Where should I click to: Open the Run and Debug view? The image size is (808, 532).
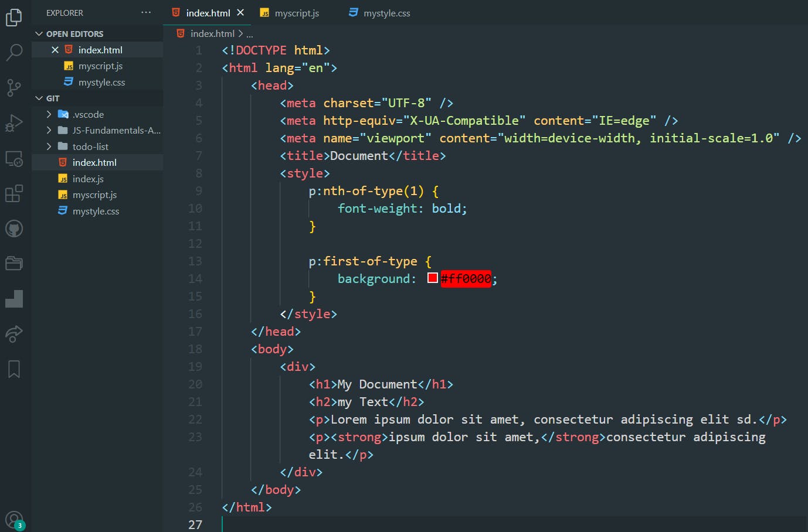point(14,123)
